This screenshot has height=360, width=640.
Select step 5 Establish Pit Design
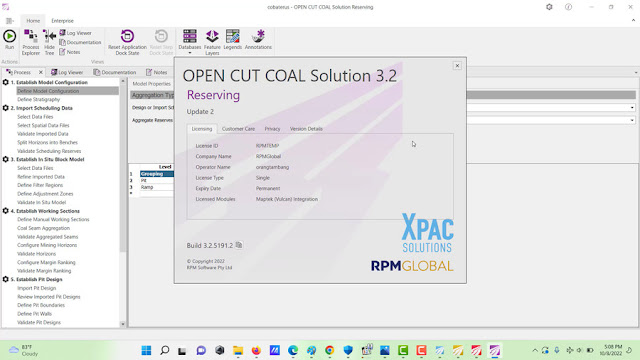(36, 280)
